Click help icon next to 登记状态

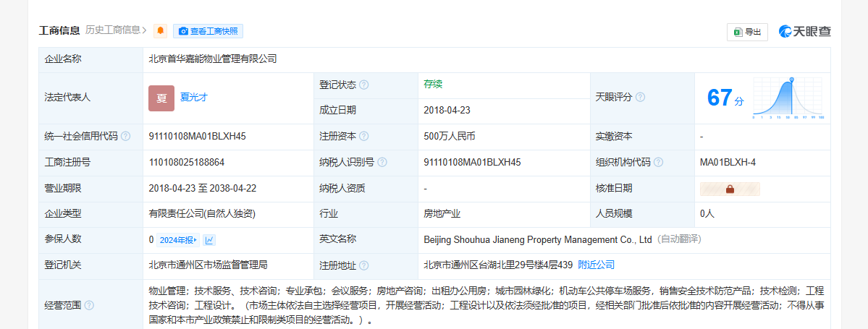click(x=363, y=85)
